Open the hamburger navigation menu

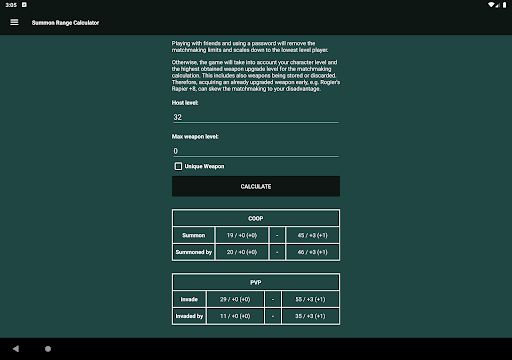pyautogui.click(x=14, y=22)
